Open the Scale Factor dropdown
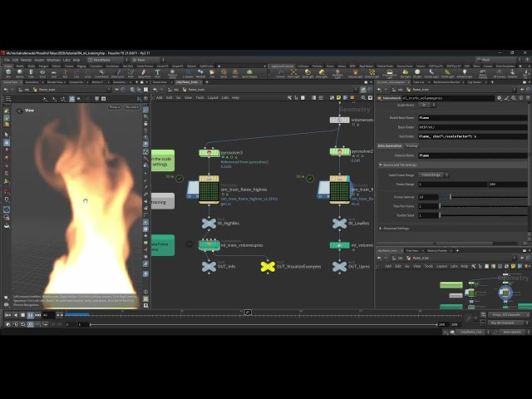The image size is (532, 399). (427, 106)
